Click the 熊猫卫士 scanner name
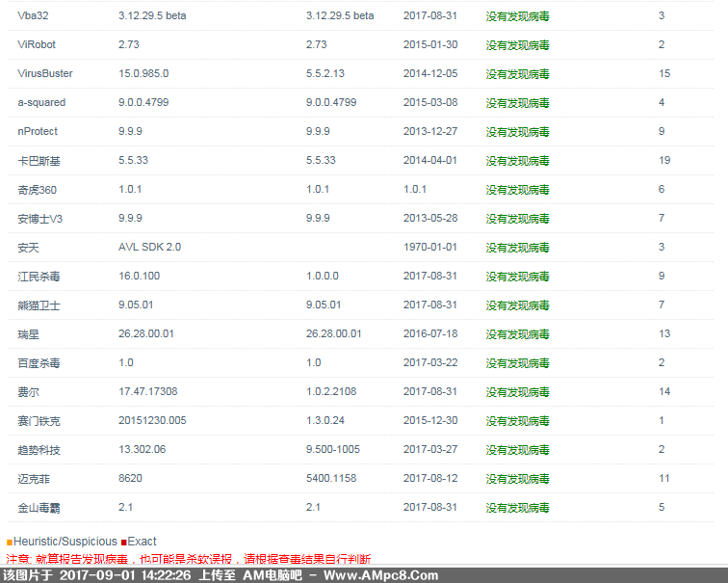The height and width of the screenshot is (583, 728). (39, 305)
